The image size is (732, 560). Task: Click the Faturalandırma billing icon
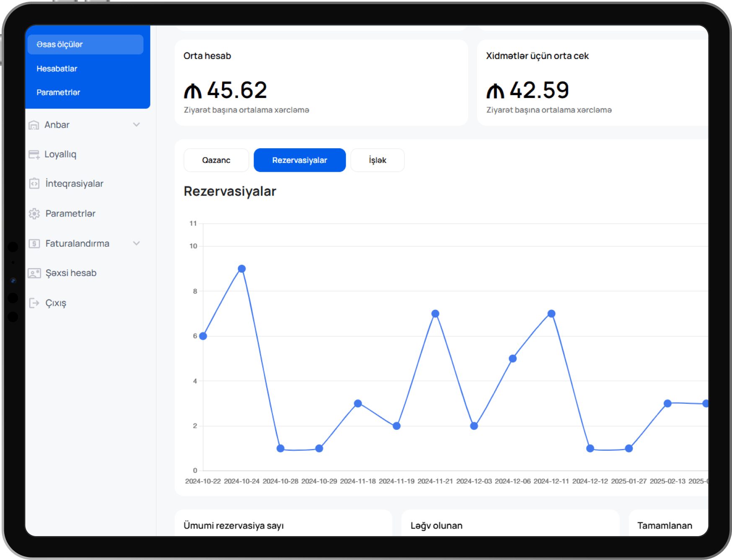coord(34,243)
